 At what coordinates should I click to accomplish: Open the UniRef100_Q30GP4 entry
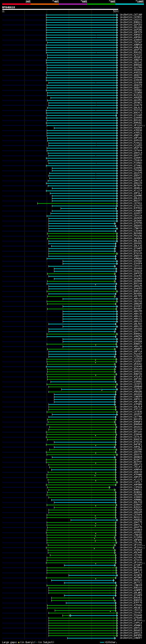pos(131,263)
